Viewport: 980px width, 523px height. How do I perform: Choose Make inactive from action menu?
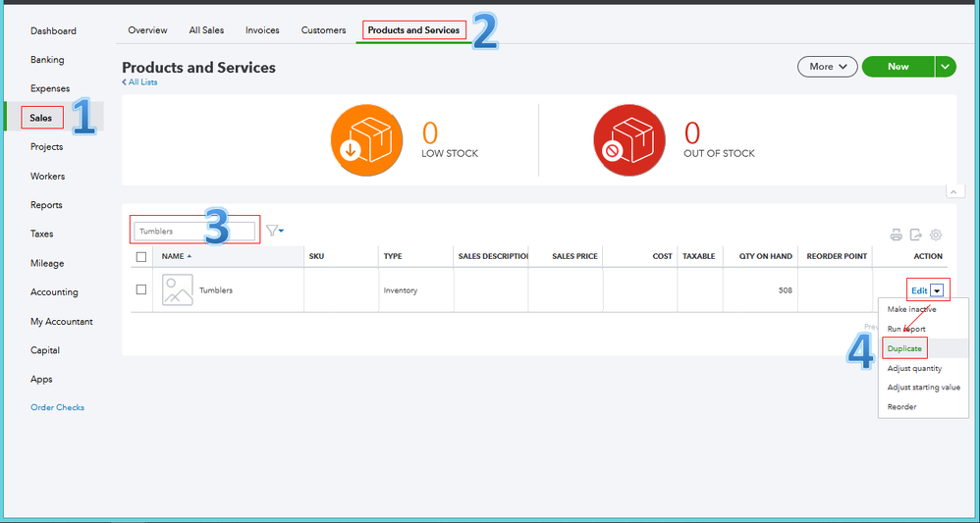[912, 309]
